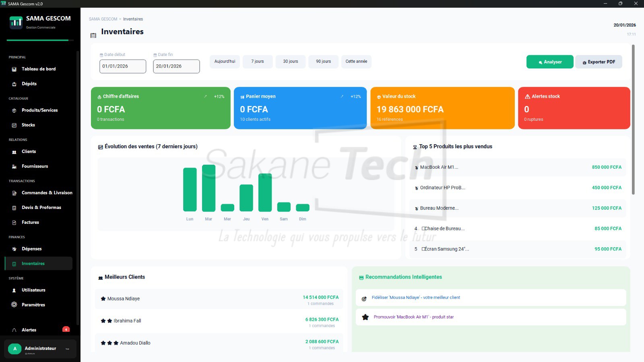This screenshot has height=362, width=644.
Task: Select the Ordinateur HP ProB product row
Action: tap(518, 188)
